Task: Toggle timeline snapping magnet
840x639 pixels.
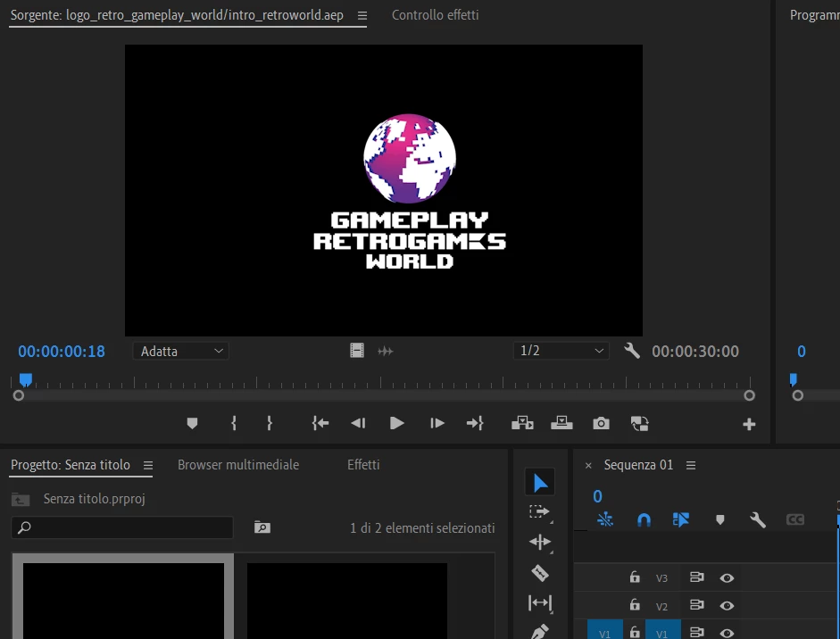Action: (x=644, y=519)
